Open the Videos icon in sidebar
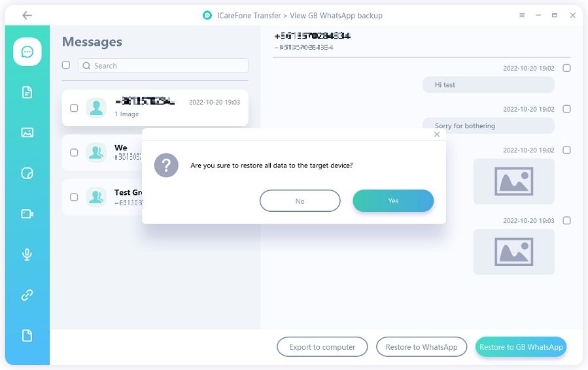Screen dimensions: 588x370 (27, 214)
